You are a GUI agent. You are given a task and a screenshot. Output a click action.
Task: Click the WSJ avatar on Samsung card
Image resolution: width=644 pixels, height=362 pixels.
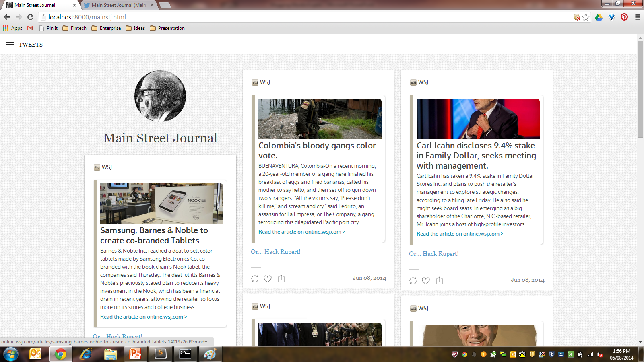[x=97, y=167]
